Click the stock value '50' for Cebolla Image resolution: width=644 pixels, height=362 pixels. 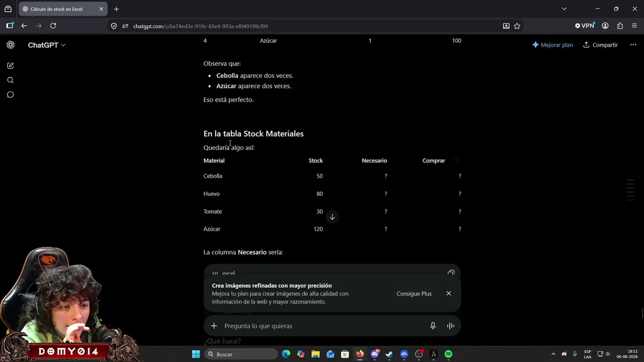(x=319, y=176)
